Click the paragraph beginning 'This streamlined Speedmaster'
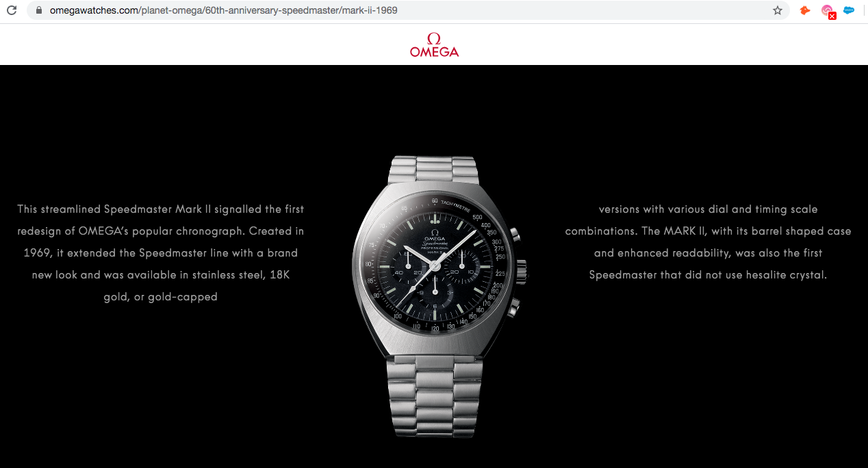Screen dimensions: 868x468 (161, 253)
